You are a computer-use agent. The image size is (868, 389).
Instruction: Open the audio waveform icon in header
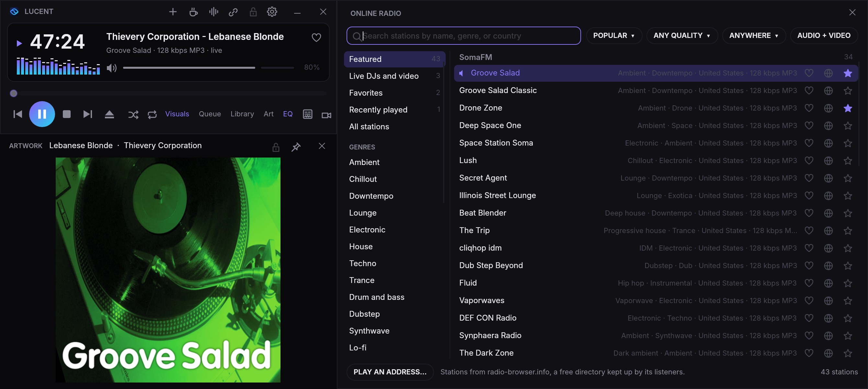(214, 12)
